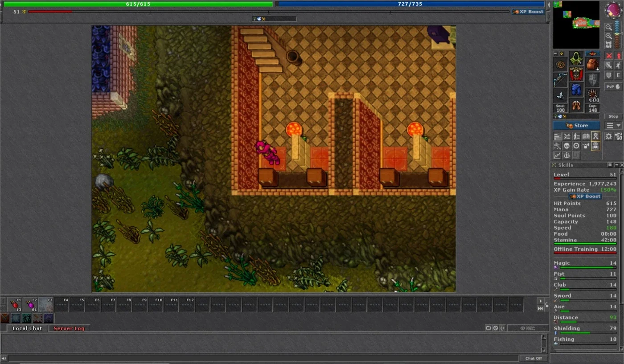Toggle chase opponent mode
The image size is (624, 364).
click(618, 65)
